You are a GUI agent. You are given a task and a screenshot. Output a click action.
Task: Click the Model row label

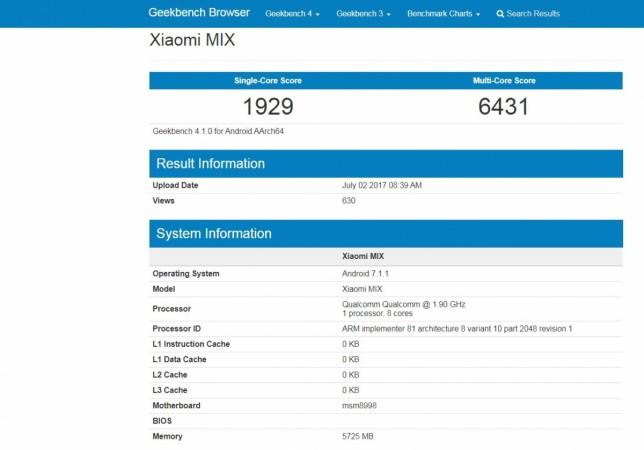coord(164,289)
